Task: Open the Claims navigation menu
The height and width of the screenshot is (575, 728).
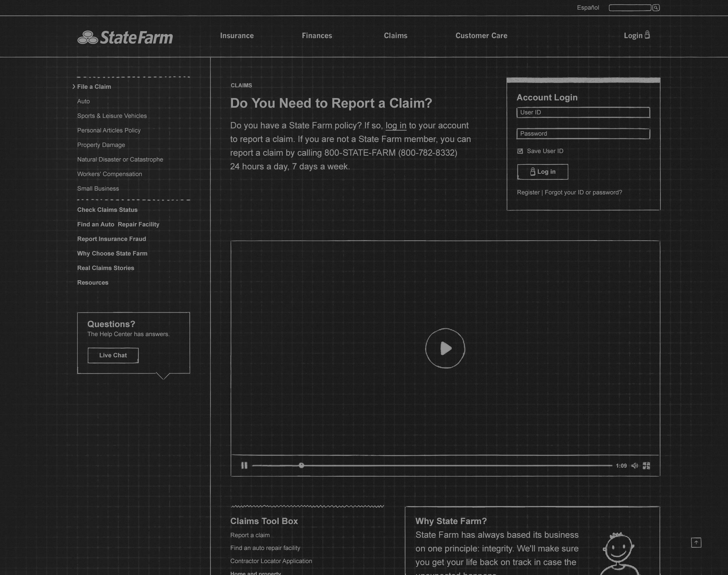Action: [395, 36]
